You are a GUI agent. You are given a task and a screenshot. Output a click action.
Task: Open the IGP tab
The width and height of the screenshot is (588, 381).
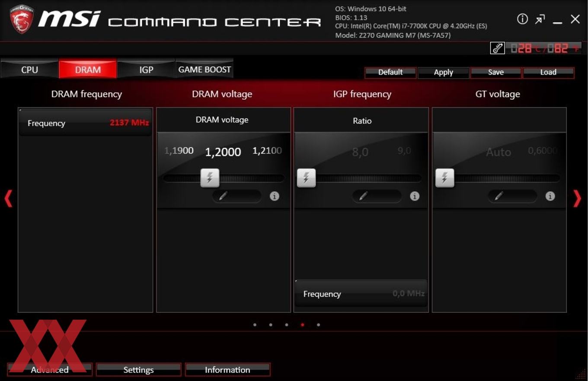pos(146,69)
